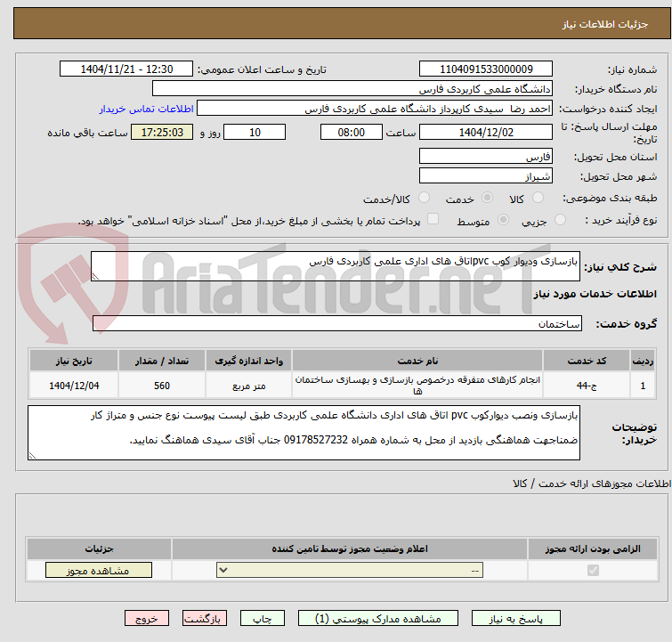The width and height of the screenshot is (672, 642).
Task: Click the نام خدمت column header
Action: (417, 361)
